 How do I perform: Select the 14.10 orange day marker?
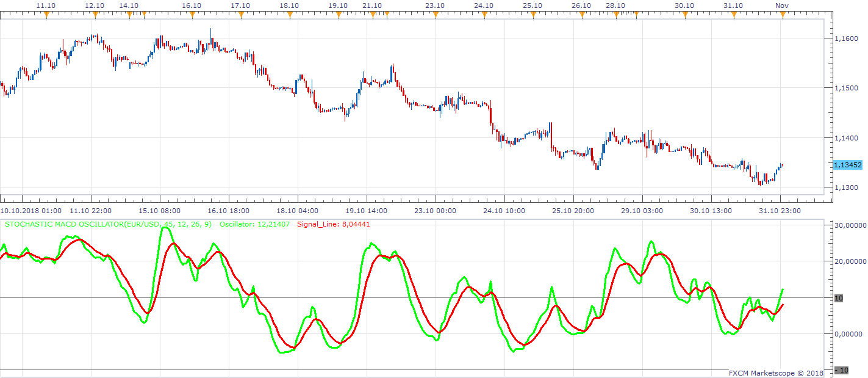pyautogui.click(x=129, y=15)
